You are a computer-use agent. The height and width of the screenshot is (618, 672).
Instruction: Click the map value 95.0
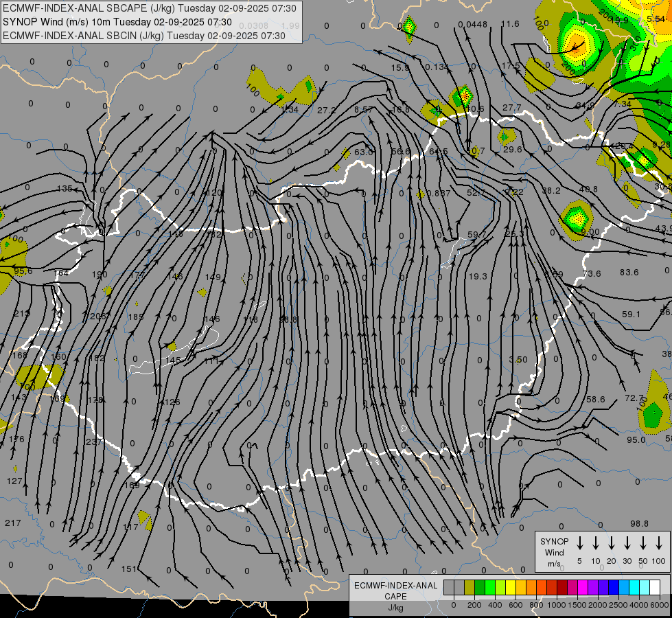click(636, 439)
